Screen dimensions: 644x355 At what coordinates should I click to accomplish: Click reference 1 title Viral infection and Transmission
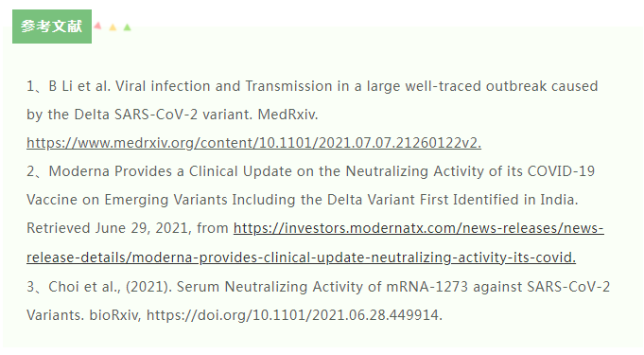(223, 86)
